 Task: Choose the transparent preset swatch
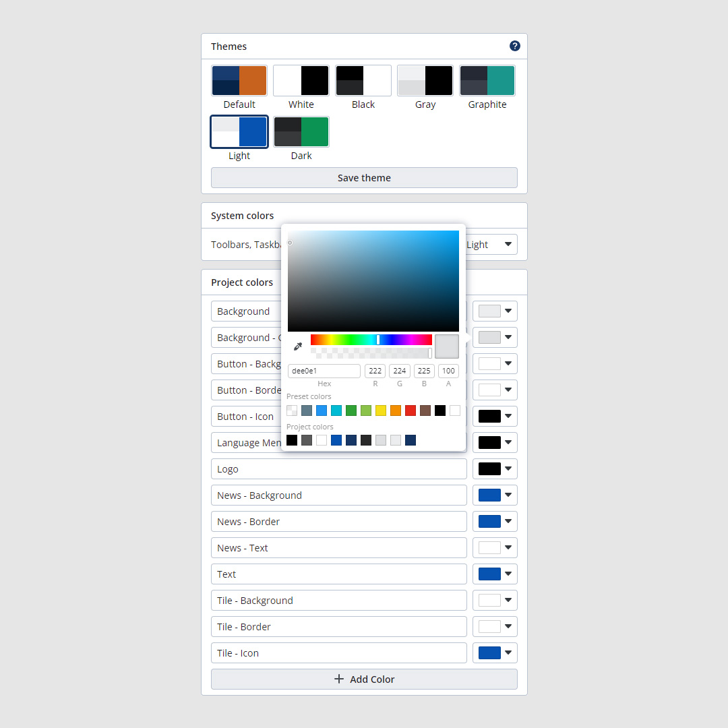click(x=292, y=411)
